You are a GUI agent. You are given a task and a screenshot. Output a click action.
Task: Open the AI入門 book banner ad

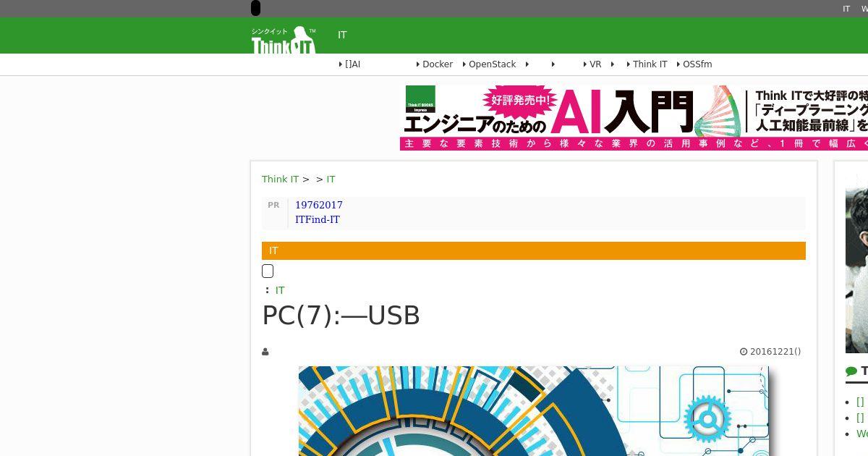point(634,118)
